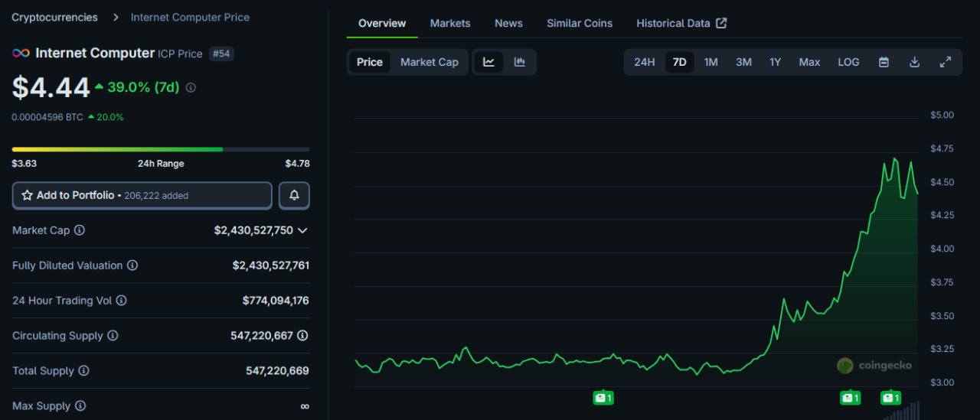980x420 pixels.
Task: Go to Cryptocurrencies breadcrumb link
Action: [54, 17]
